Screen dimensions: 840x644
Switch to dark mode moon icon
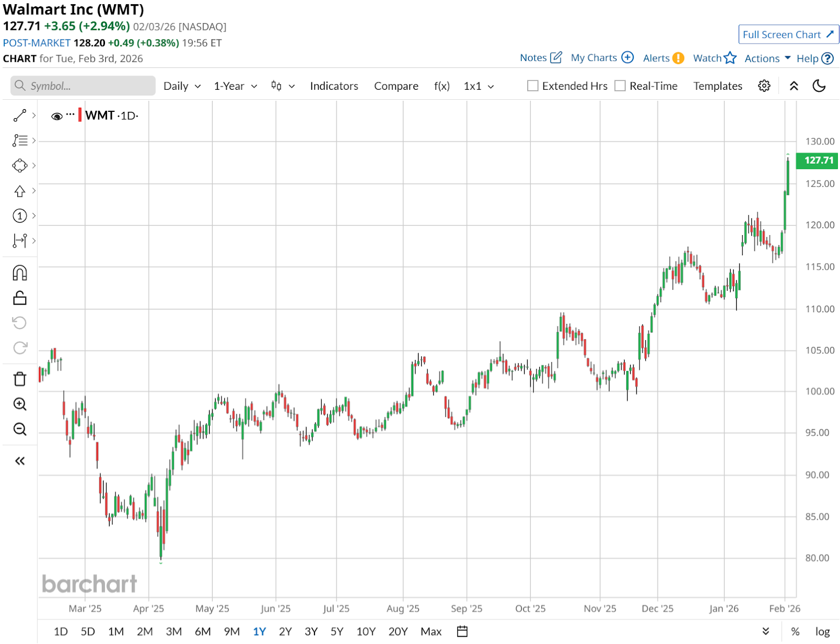click(819, 86)
